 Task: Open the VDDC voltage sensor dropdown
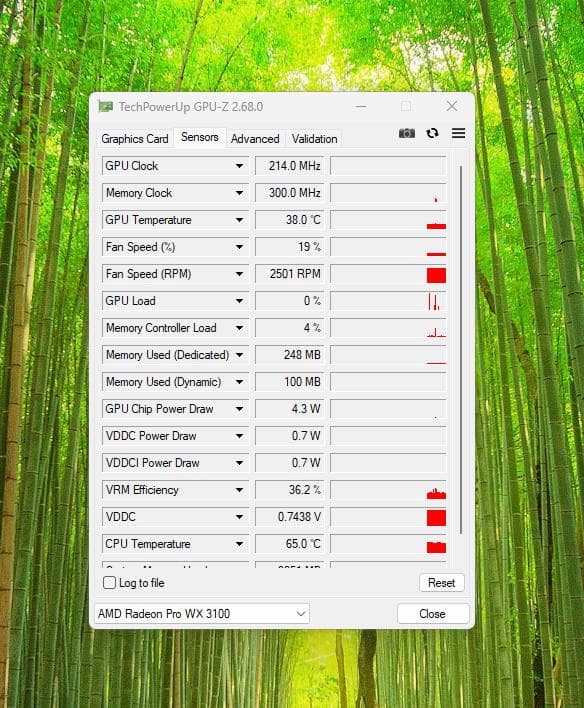coord(239,517)
